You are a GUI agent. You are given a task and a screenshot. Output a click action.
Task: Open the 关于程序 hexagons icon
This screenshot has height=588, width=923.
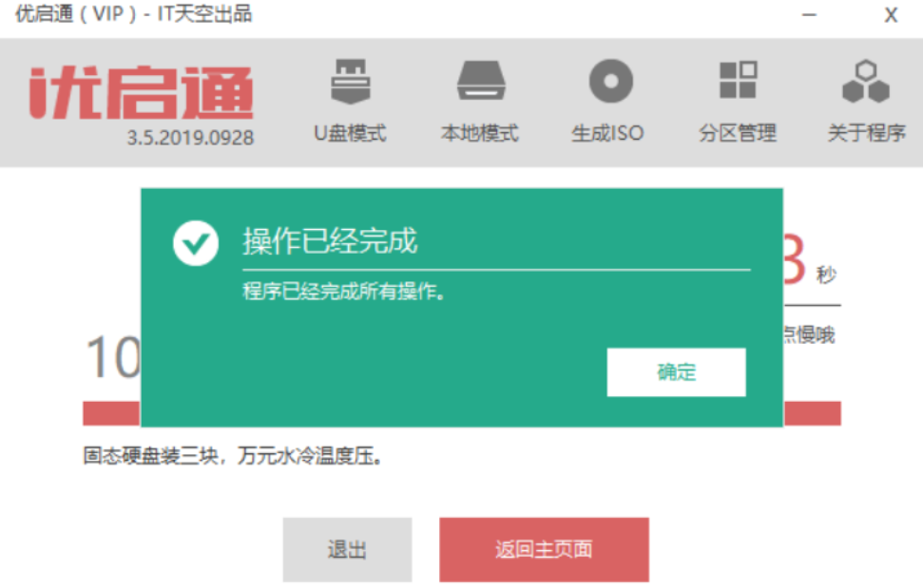click(866, 81)
